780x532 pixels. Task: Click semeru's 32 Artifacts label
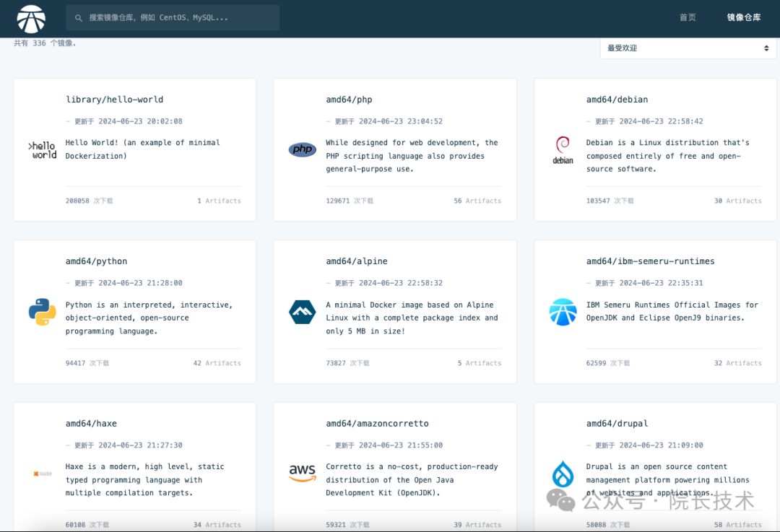(x=737, y=363)
